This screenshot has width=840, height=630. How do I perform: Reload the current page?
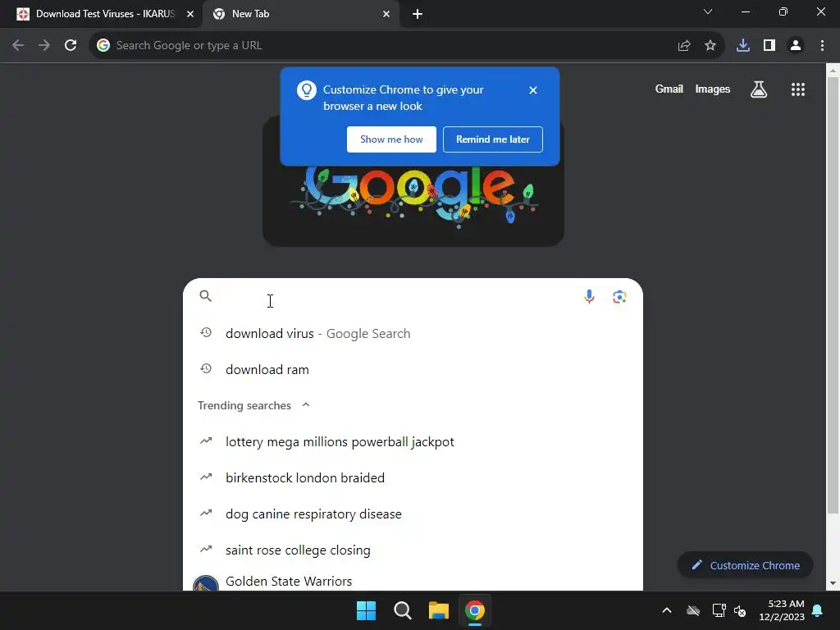71,46
